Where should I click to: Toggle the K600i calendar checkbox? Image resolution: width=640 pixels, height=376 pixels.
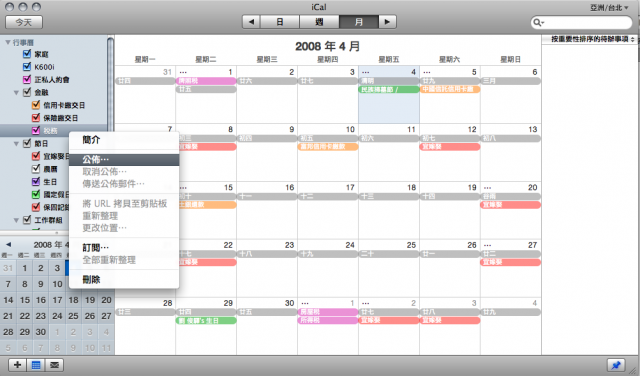[x=27, y=67]
